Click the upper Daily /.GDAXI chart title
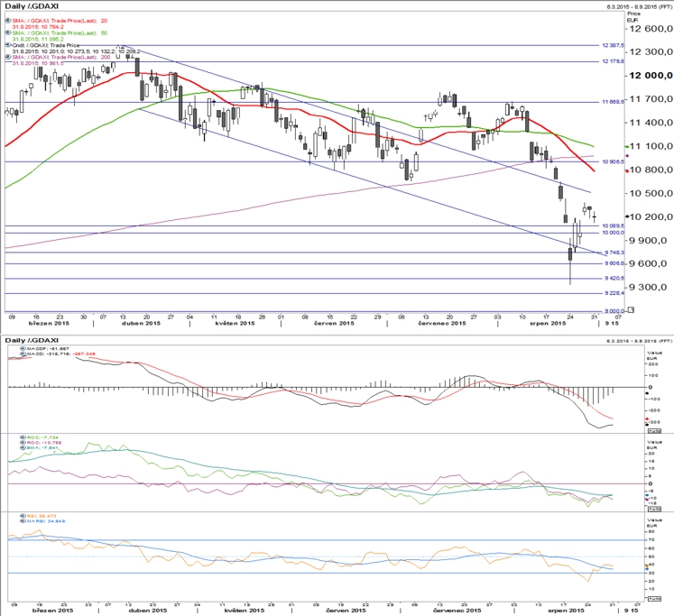 [32, 6]
